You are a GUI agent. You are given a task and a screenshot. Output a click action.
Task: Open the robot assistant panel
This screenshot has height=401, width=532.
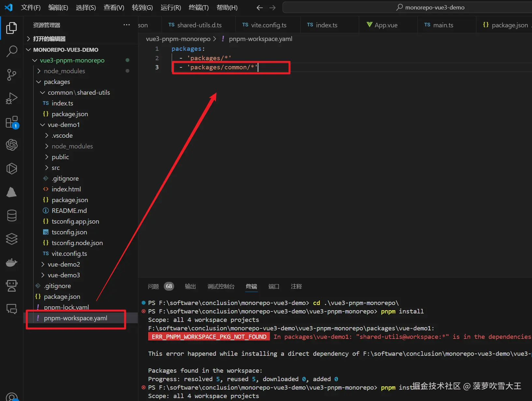[12, 286]
